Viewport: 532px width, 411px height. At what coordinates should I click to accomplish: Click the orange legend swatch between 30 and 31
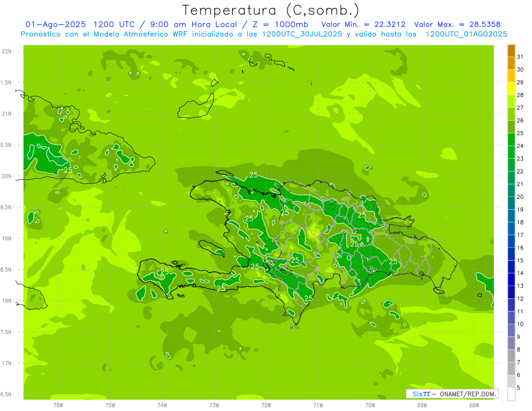[511, 63]
